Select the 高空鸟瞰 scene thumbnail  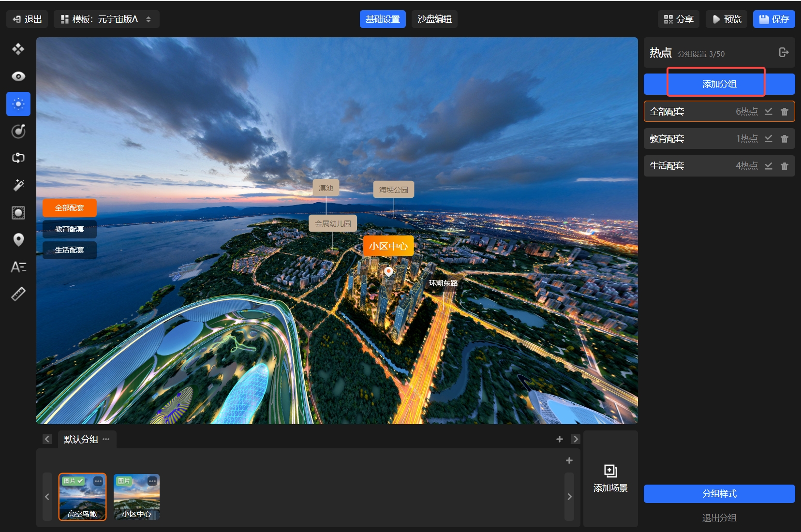click(82, 497)
